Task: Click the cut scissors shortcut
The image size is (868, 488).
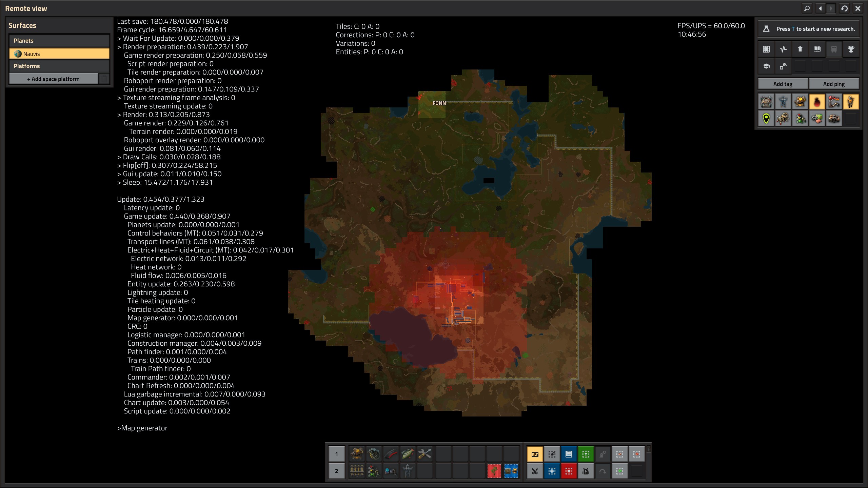Action: (535, 471)
